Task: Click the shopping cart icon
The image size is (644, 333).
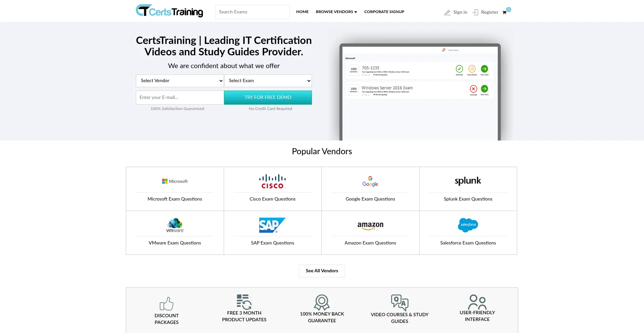Action: point(504,13)
